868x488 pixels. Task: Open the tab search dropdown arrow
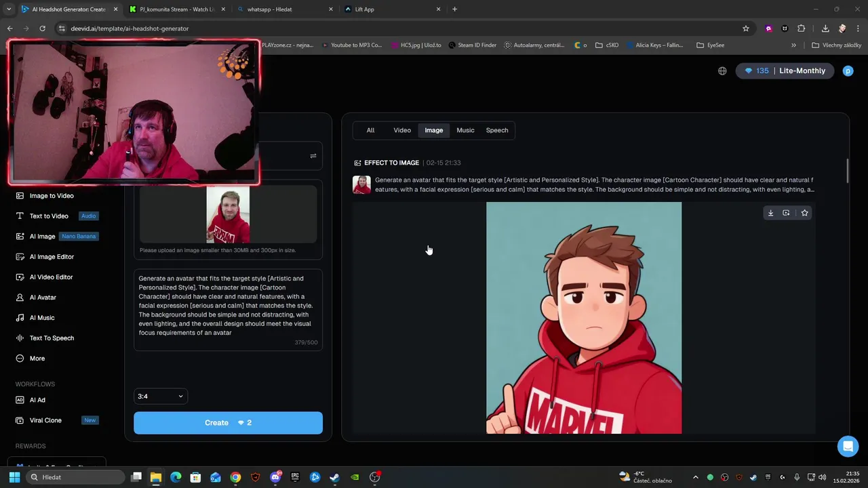click(9, 9)
